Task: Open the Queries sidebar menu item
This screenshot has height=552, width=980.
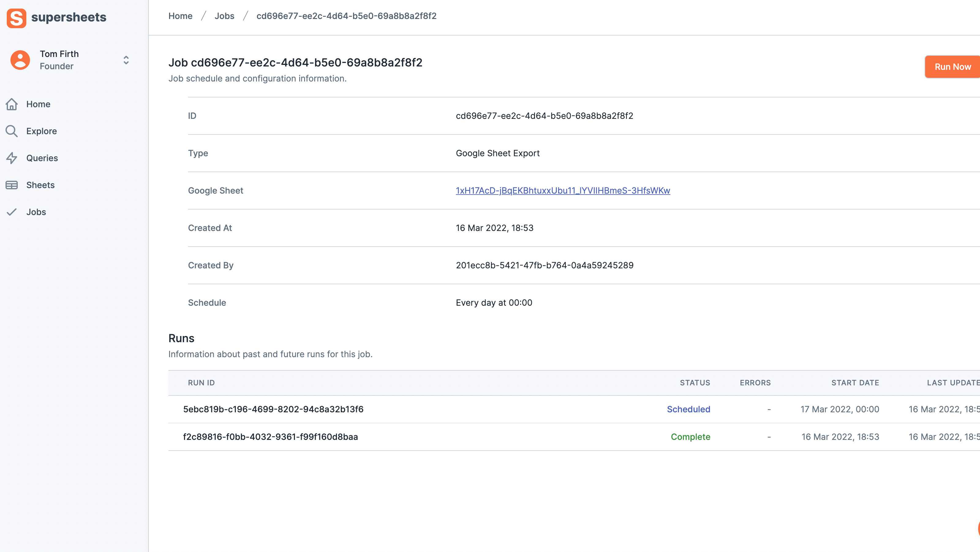Action: pyautogui.click(x=42, y=158)
